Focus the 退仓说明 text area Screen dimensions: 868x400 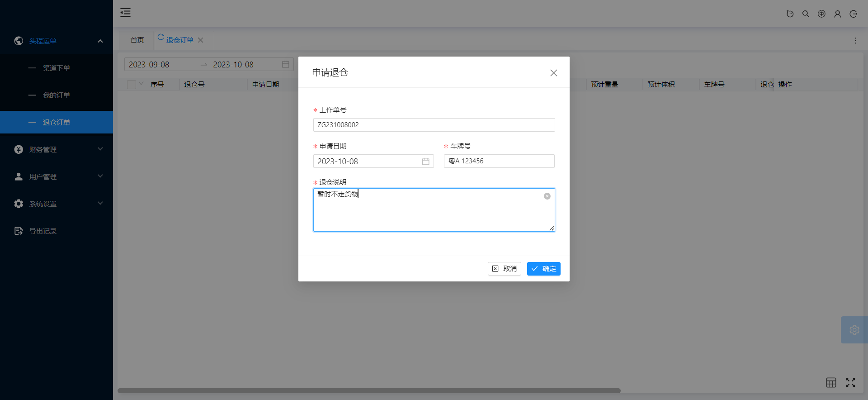click(434, 210)
